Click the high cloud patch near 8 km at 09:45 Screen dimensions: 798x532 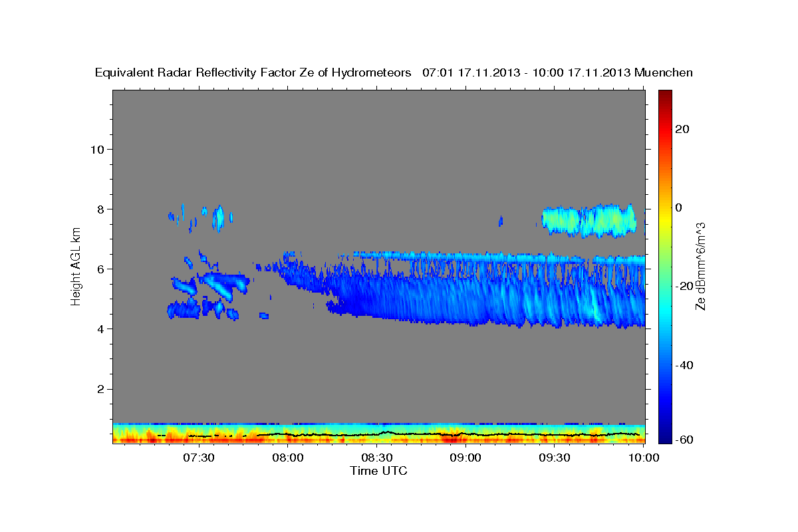(589, 220)
